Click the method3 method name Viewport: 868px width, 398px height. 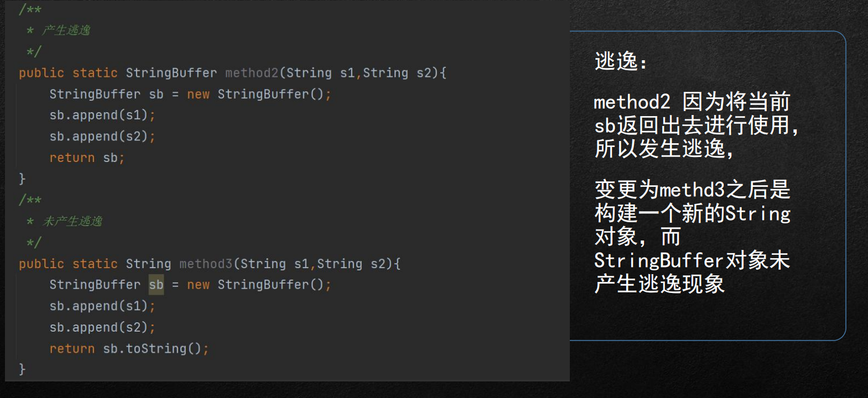(x=206, y=264)
